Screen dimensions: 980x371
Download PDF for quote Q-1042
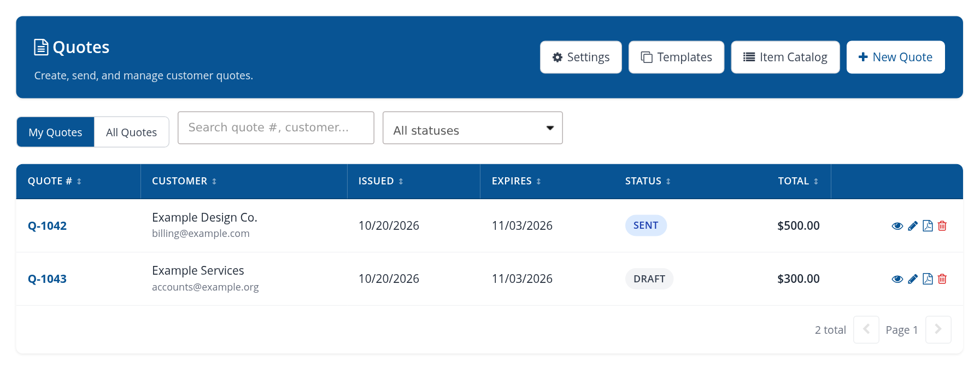[x=928, y=225]
